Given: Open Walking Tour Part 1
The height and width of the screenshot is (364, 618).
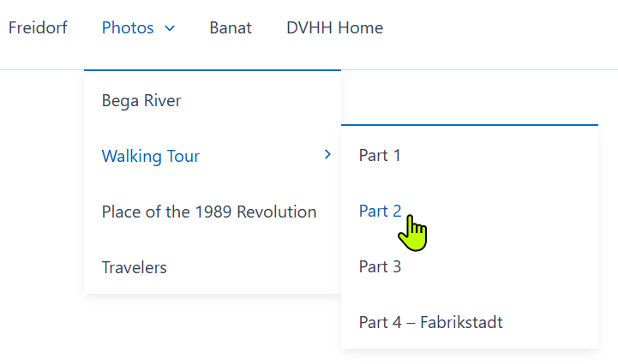Looking at the screenshot, I should point(380,155).
